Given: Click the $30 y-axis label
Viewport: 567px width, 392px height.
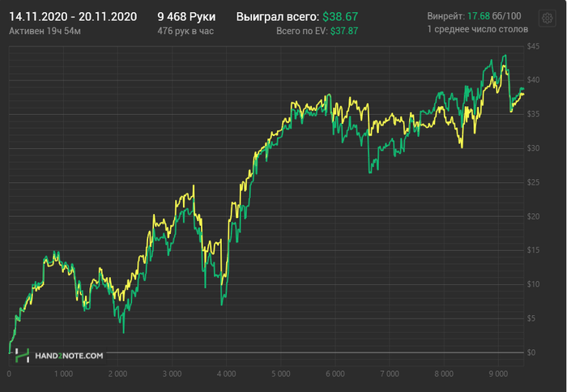Looking at the screenshot, I should 533,148.
